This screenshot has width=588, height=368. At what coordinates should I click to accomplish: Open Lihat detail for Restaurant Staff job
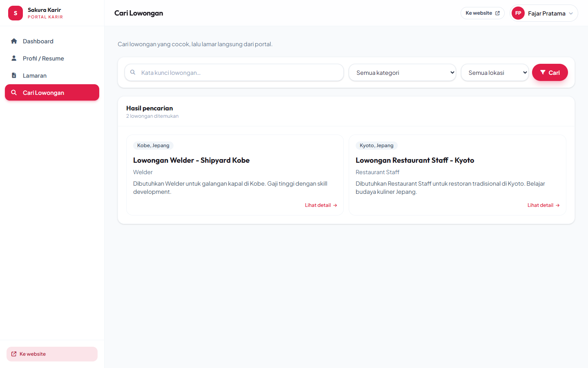(x=543, y=205)
